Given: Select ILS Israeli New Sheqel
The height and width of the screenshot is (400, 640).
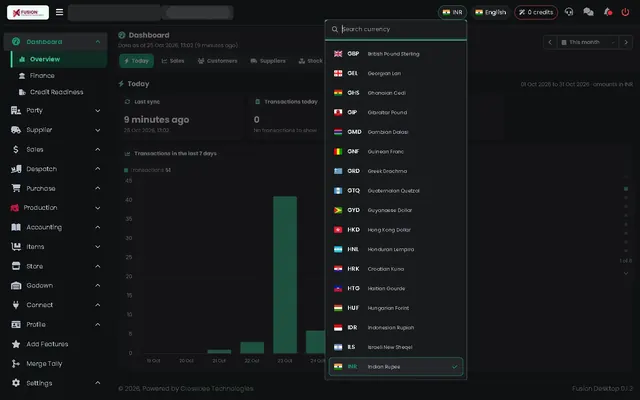Looking at the screenshot, I should 396,347.
